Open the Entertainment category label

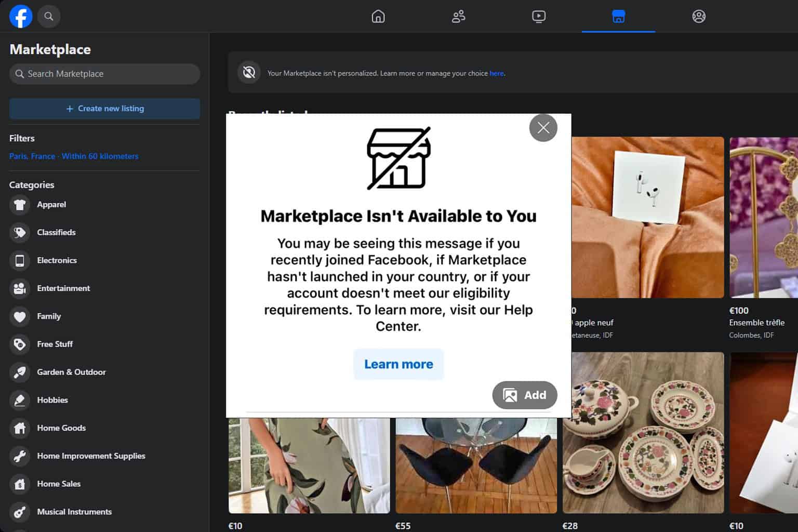pos(63,288)
